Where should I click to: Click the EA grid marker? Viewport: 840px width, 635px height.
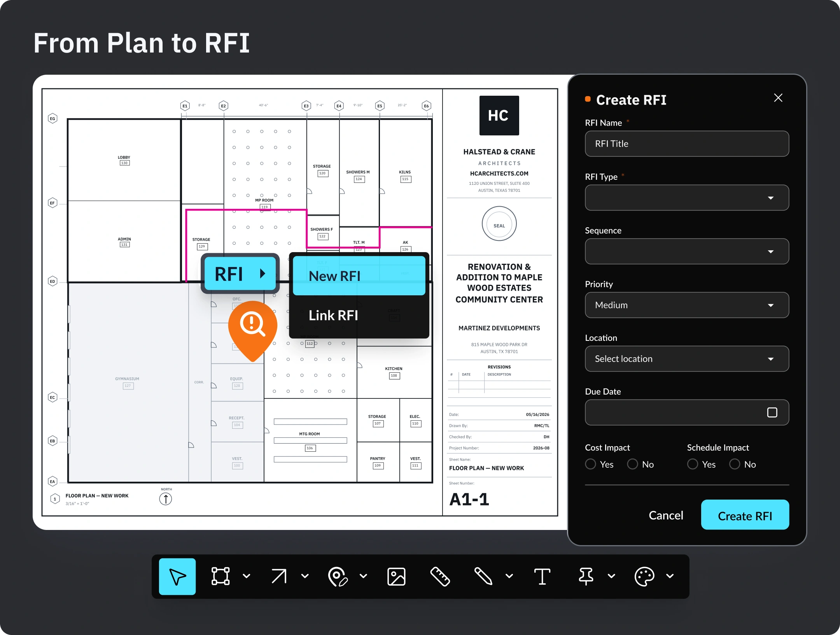[52, 482]
